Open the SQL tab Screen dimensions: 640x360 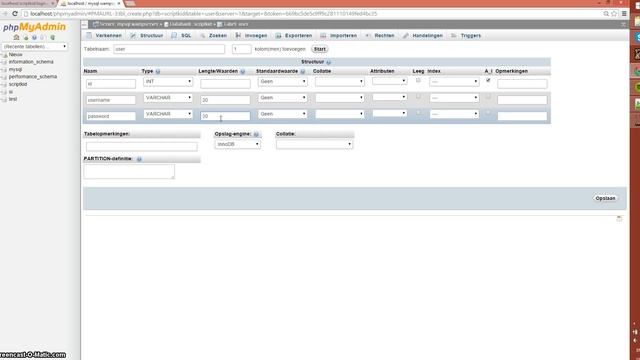pyautogui.click(x=182, y=36)
